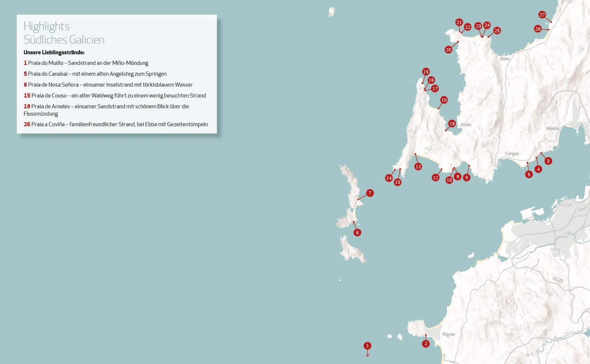Click marker 26 Praia a Coviña

click(537, 29)
